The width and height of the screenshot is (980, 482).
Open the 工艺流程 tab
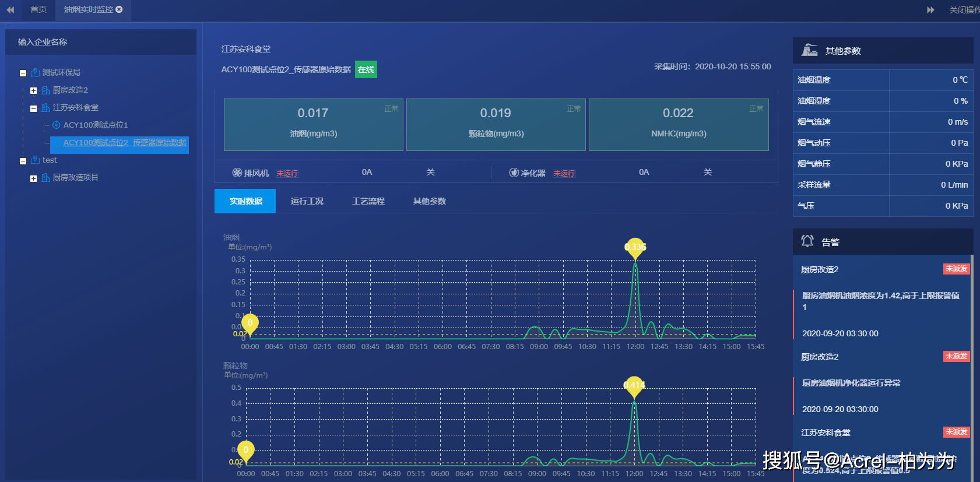[368, 201]
